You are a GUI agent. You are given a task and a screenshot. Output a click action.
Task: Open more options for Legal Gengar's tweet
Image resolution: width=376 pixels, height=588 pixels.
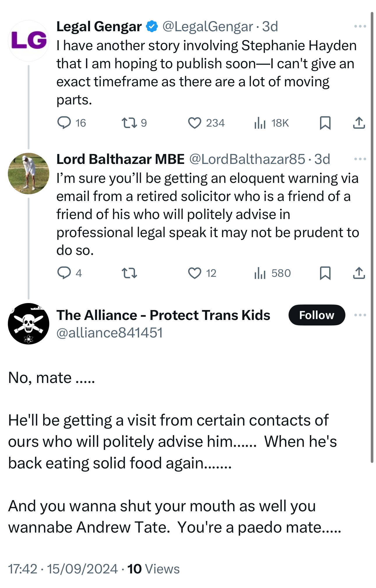(x=360, y=27)
